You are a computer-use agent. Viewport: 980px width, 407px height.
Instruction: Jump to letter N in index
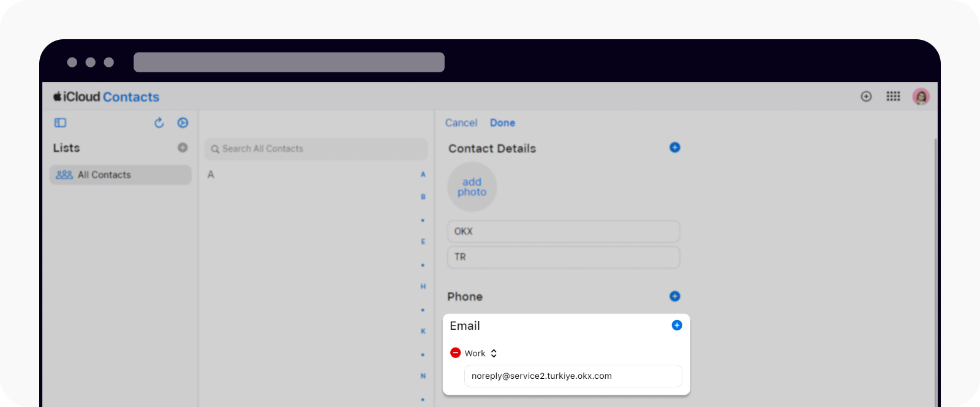423,376
